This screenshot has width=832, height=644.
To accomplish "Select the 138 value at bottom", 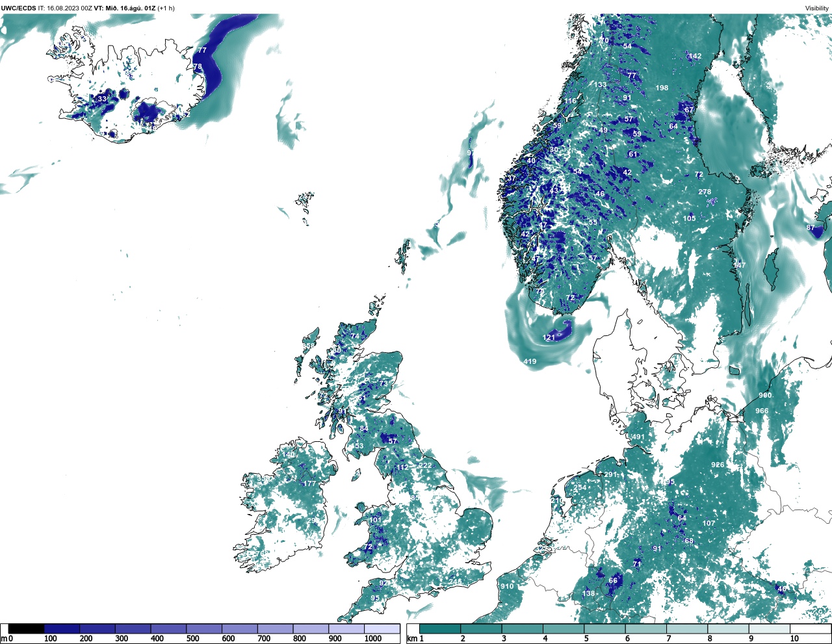I will pyautogui.click(x=588, y=593).
